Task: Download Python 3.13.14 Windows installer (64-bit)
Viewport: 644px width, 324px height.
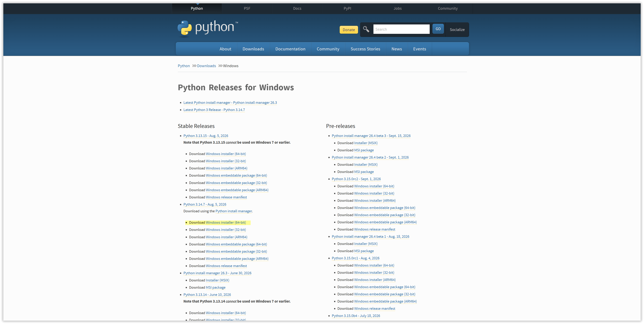Action: (x=226, y=313)
